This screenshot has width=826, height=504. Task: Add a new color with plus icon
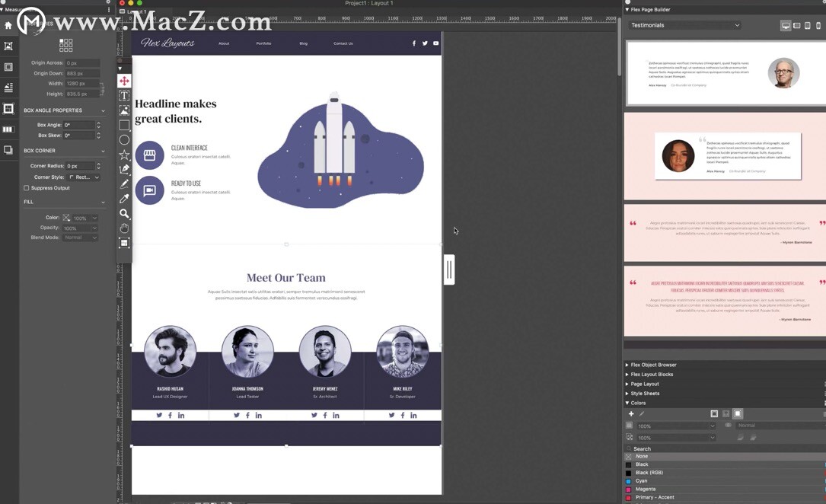coord(631,414)
